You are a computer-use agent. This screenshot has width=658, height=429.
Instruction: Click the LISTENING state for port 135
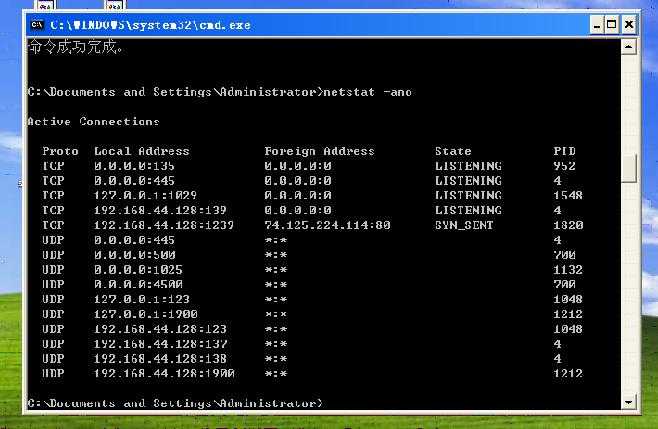coord(468,166)
